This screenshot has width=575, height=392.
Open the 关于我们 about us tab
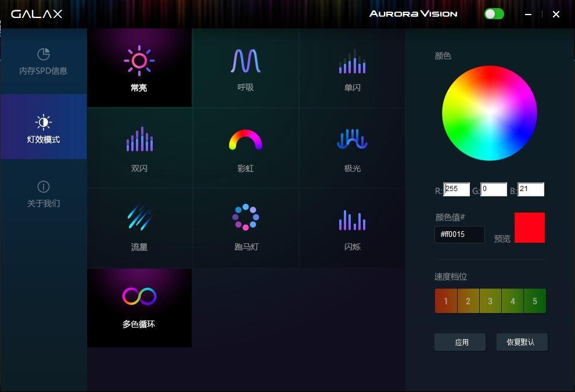click(x=44, y=193)
